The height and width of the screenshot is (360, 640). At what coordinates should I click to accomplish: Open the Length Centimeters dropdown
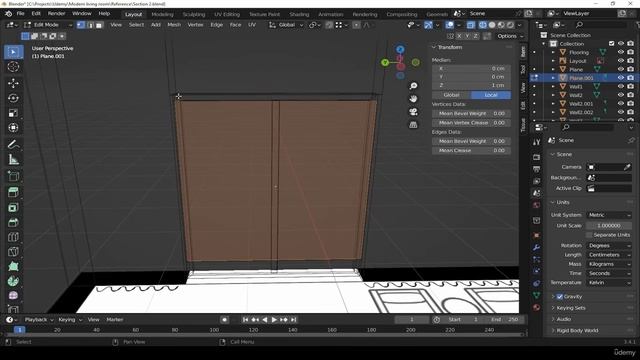[609, 255]
